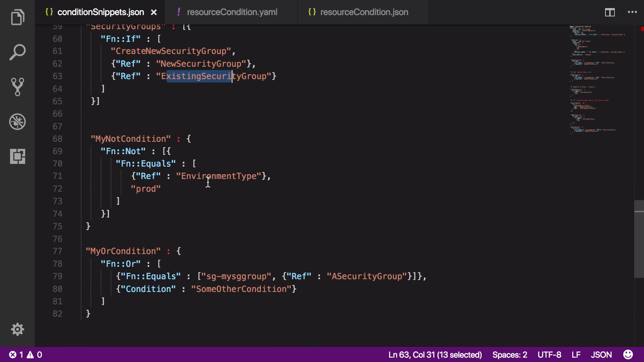Show errors and warnings count
644x362 pixels.
tap(25, 355)
